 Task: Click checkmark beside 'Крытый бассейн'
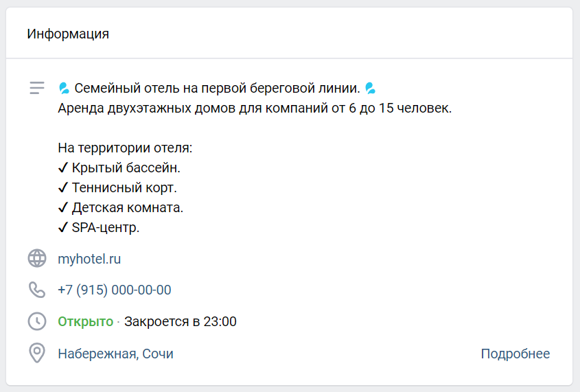point(63,168)
